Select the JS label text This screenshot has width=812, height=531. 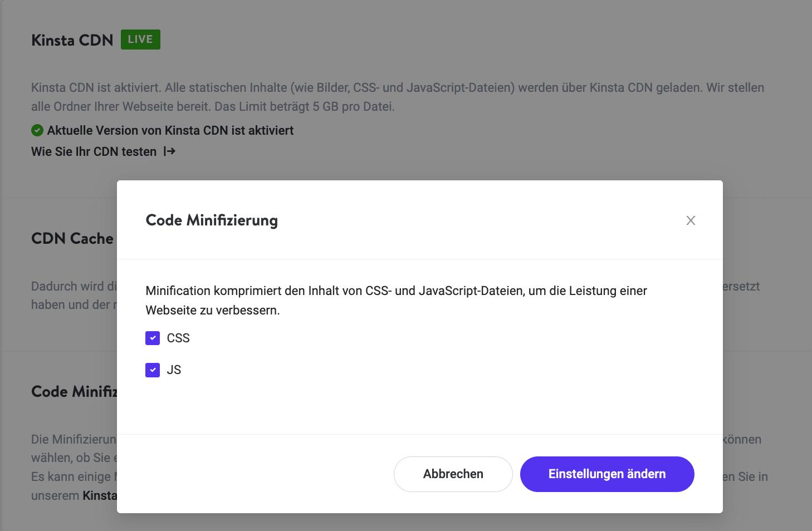click(174, 370)
